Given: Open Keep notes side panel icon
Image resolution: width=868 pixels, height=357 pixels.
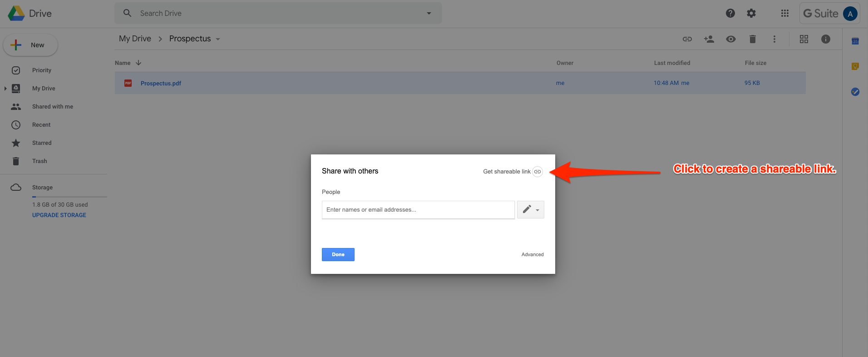Looking at the screenshot, I should click(855, 66).
